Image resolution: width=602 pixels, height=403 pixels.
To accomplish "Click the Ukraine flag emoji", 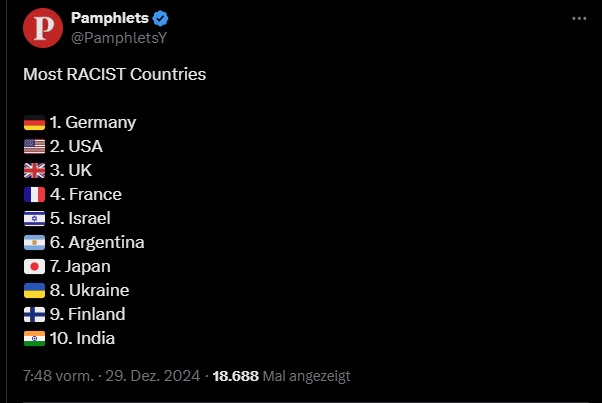I will pos(34,290).
